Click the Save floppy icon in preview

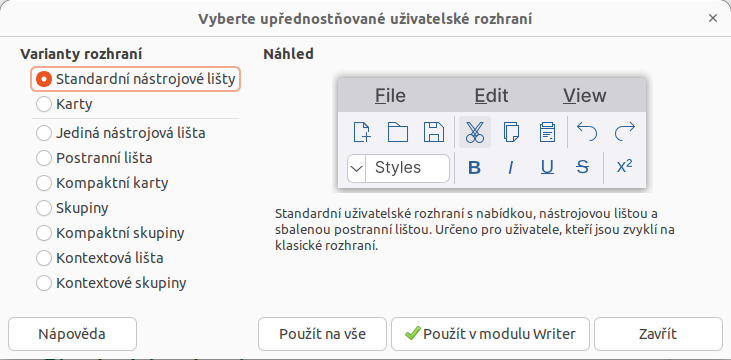pyautogui.click(x=434, y=132)
